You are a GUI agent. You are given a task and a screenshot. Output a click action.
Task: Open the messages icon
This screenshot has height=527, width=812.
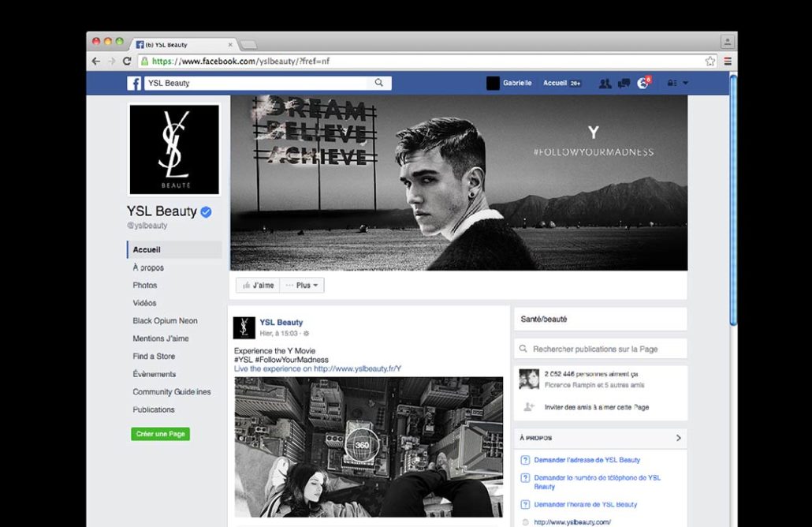point(624,83)
